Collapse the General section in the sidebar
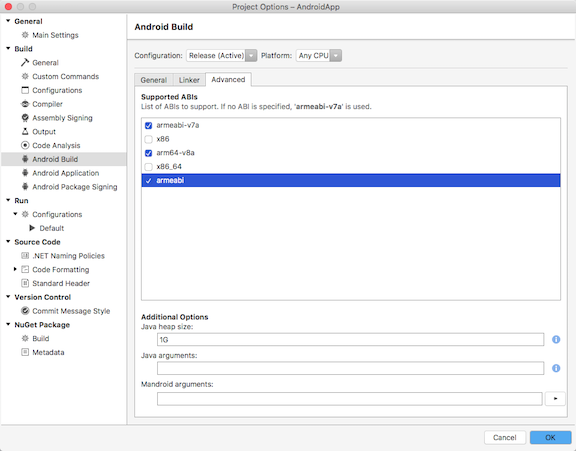576x451 pixels. click(x=8, y=21)
